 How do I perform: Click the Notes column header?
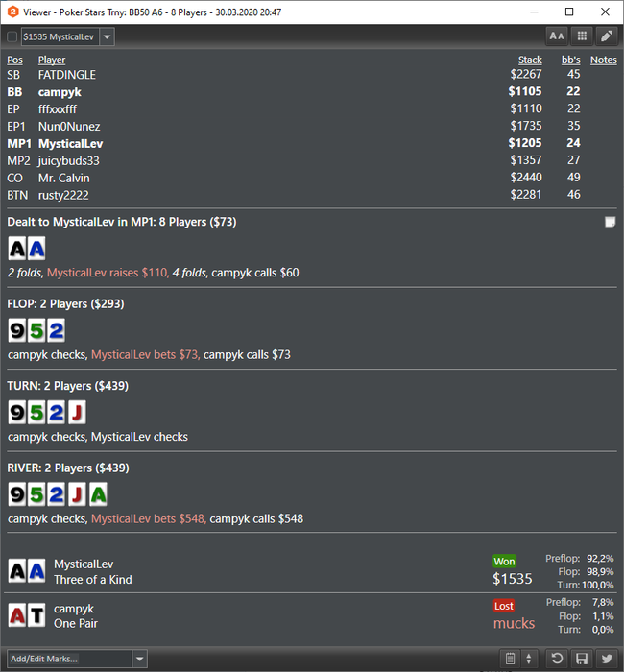(x=604, y=60)
